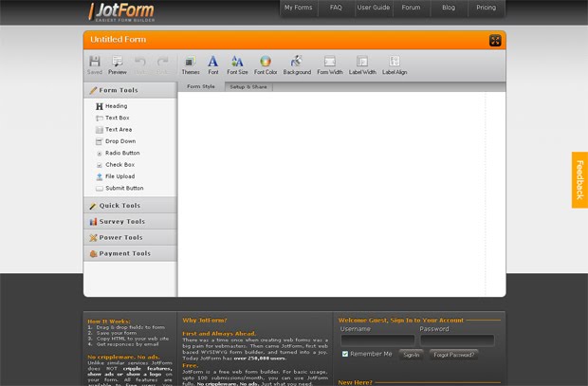Add a Text Area field

[114, 129]
